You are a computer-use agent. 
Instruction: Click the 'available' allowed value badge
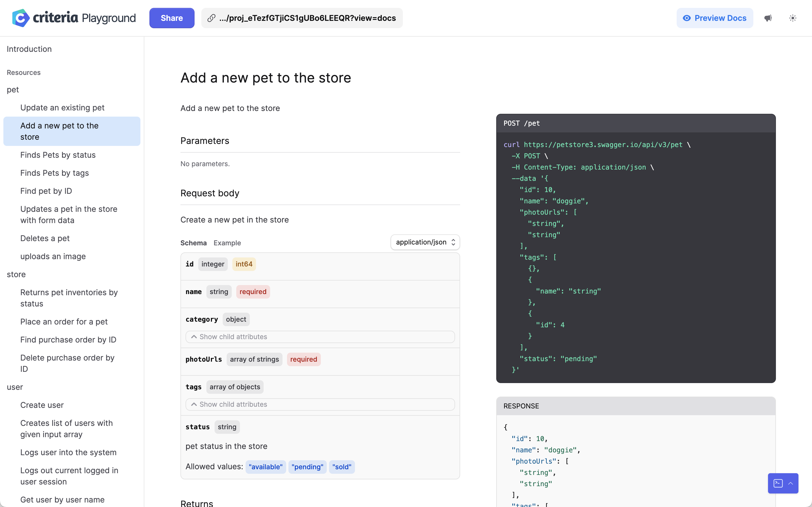tap(264, 467)
